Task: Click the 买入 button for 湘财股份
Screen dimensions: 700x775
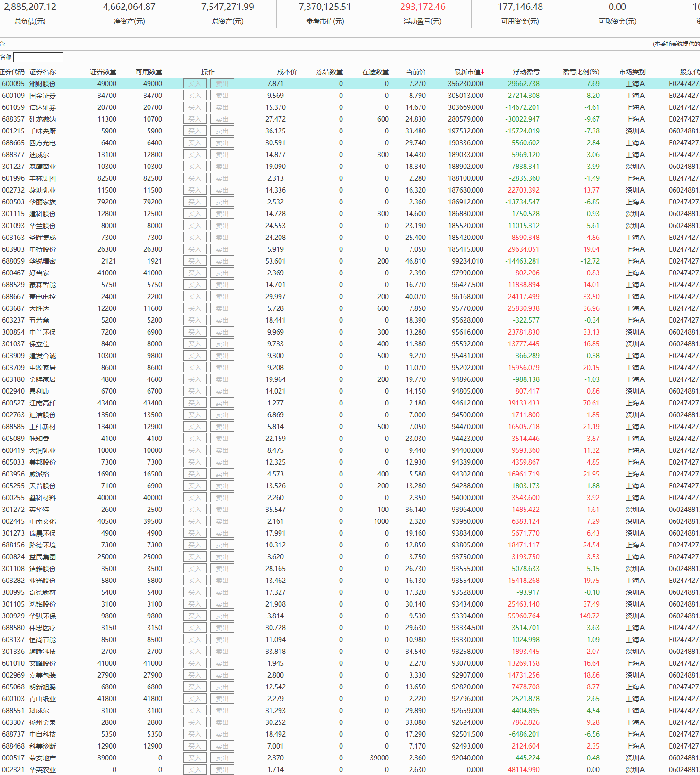Action: click(194, 84)
